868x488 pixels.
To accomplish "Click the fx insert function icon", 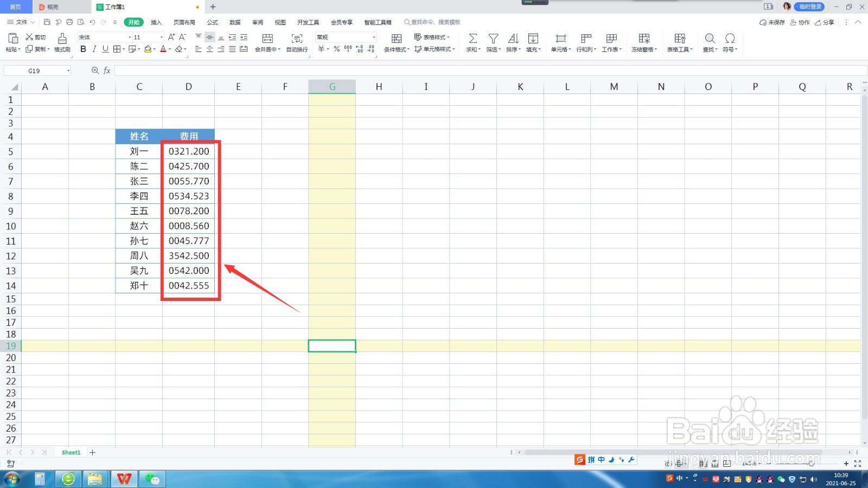I will 107,70.
